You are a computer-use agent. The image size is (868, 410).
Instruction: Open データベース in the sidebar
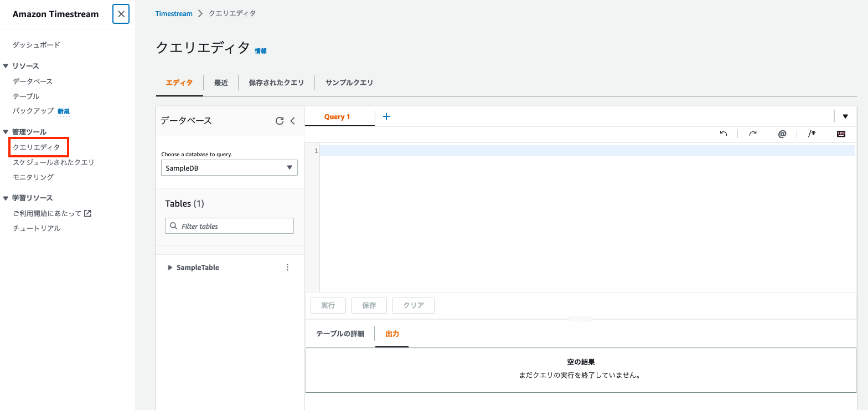(33, 81)
